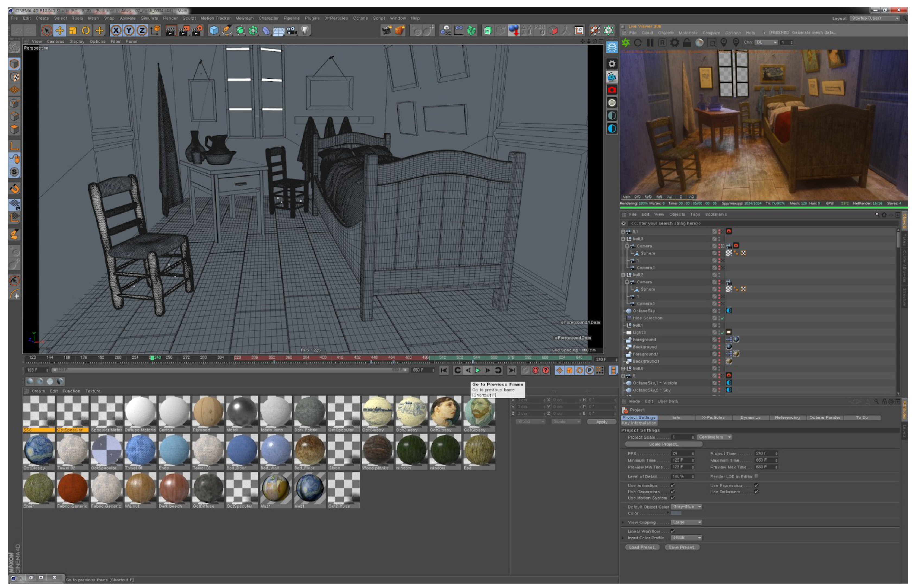Open the MoGraph menu
The image size is (915, 588).
(244, 18)
